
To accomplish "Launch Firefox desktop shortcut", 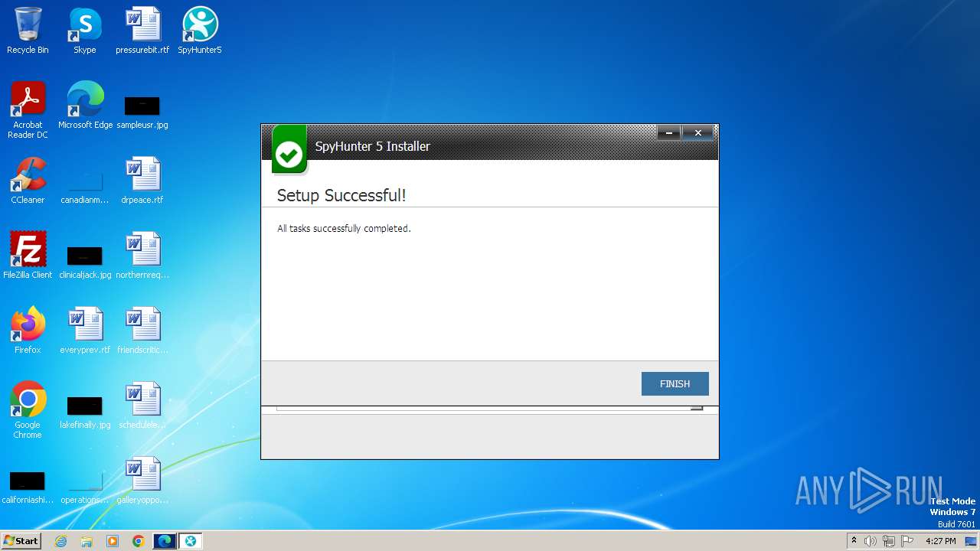I will click(x=28, y=331).
